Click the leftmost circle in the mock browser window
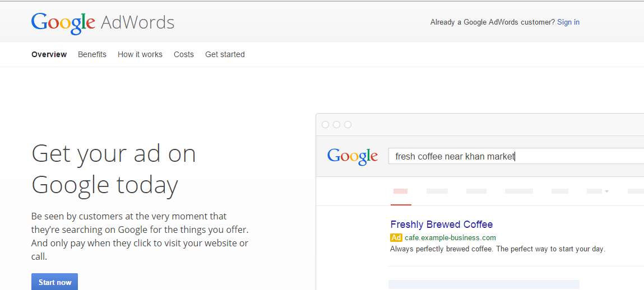This screenshot has width=644, height=290. pos(326,124)
